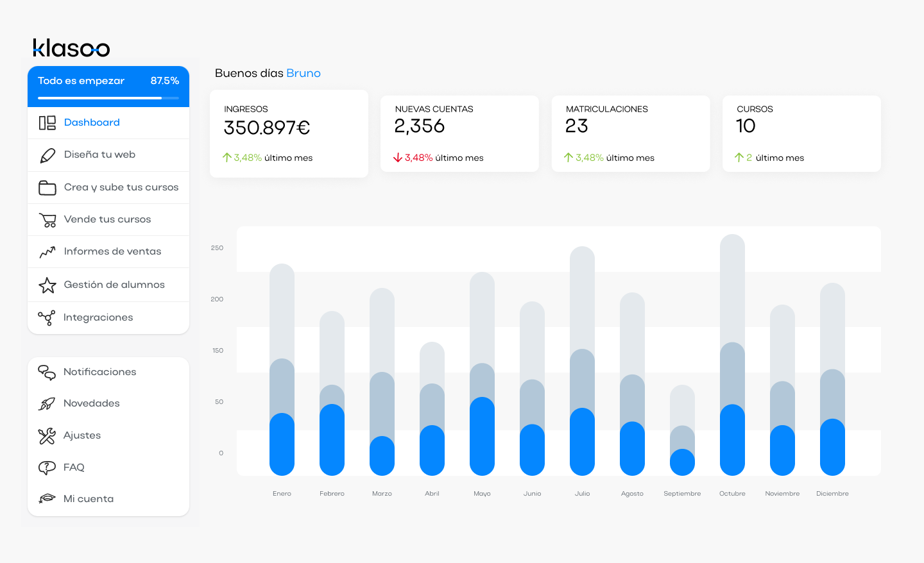Viewport: 924px width, 563px height.
Task: Select the Octubre bar in the chart
Action: pos(732,385)
